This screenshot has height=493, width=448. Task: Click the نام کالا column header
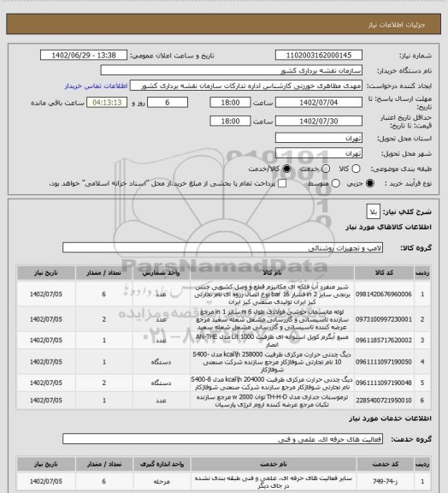point(272,272)
